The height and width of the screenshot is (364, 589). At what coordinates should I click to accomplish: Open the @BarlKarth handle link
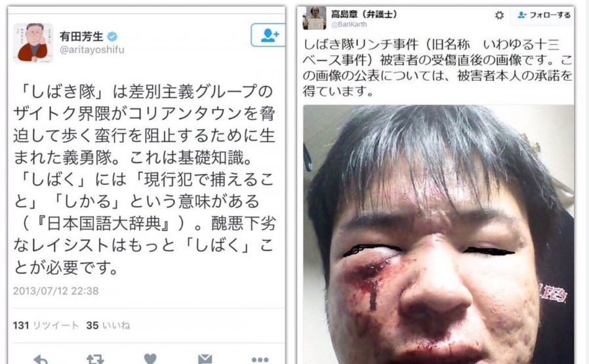coord(349,24)
